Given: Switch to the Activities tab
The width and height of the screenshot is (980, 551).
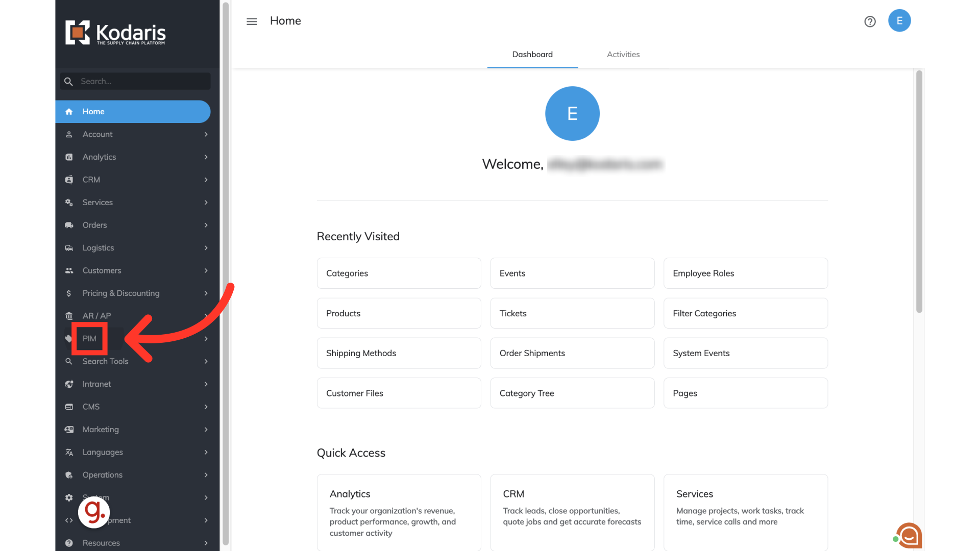Looking at the screenshot, I should click(623, 55).
